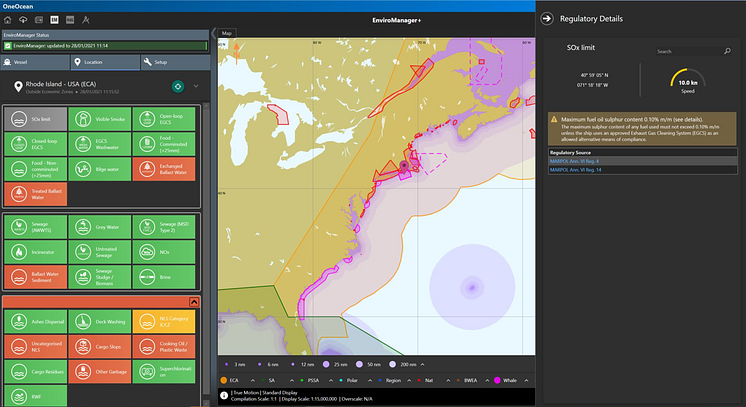The width and height of the screenshot is (746, 407).
Task: Center map on vessel with green target icon
Action: 178,87
